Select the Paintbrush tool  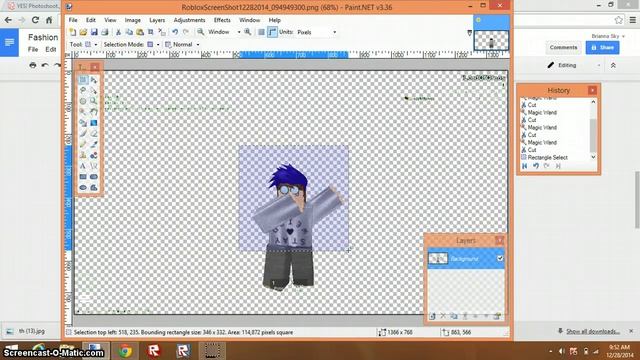click(x=83, y=133)
